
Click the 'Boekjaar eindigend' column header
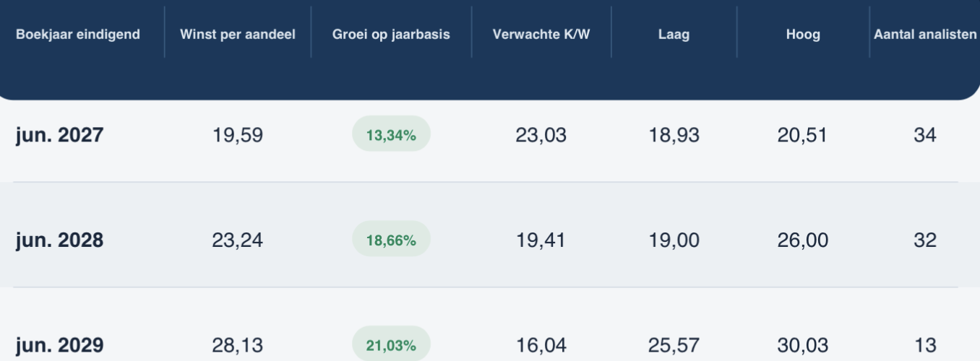[78, 35]
